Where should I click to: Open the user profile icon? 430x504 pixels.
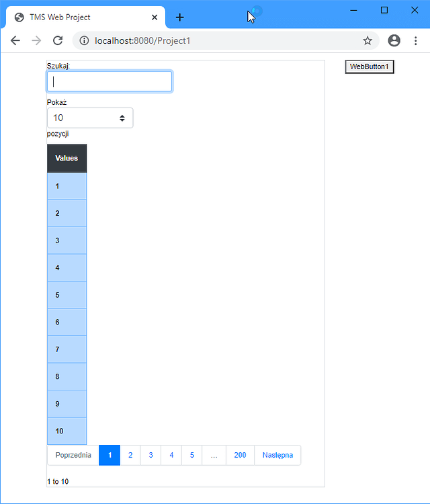[x=394, y=40]
